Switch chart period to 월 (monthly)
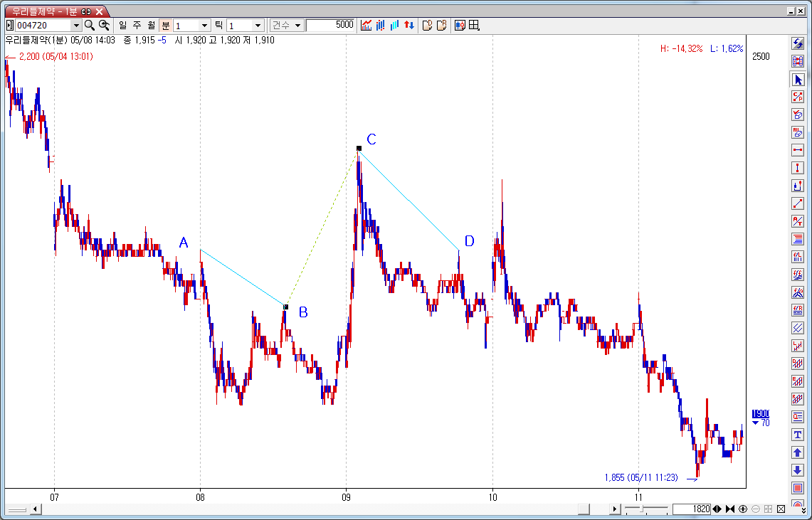Screen dimensions: 812x520 pyautogui.click(x=151, y=25)
